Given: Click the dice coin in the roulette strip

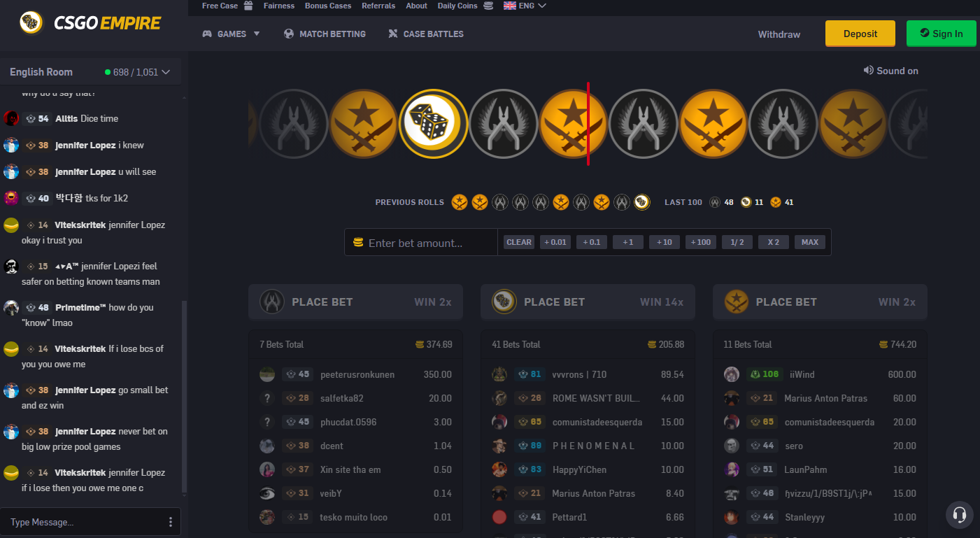Looking at the screenshot, I should point(434,124).
